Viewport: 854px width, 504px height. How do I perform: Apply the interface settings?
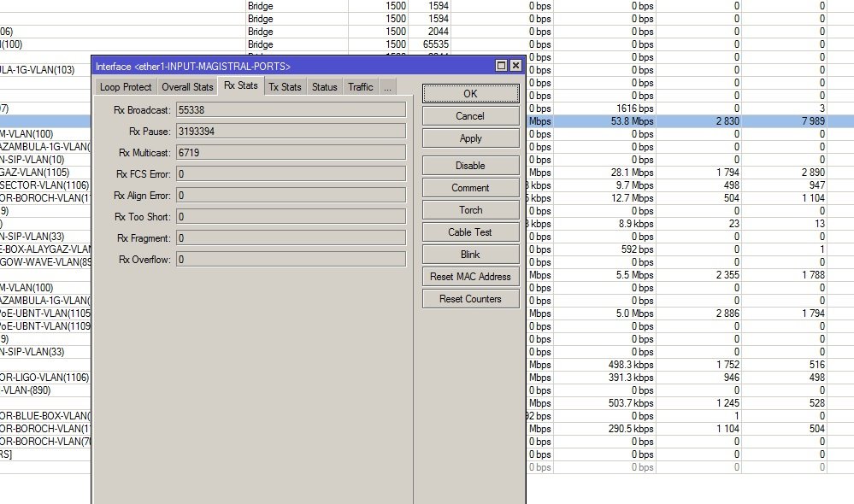click(x=470, y=138)
